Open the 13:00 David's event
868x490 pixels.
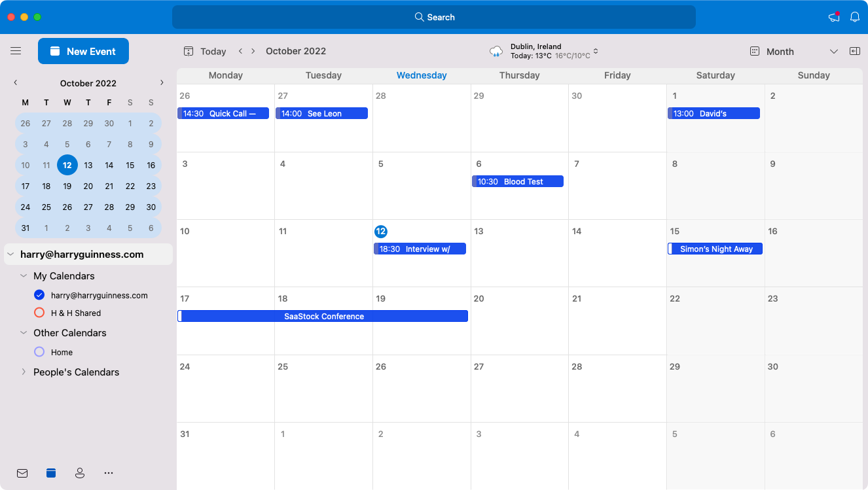point(714,113)
